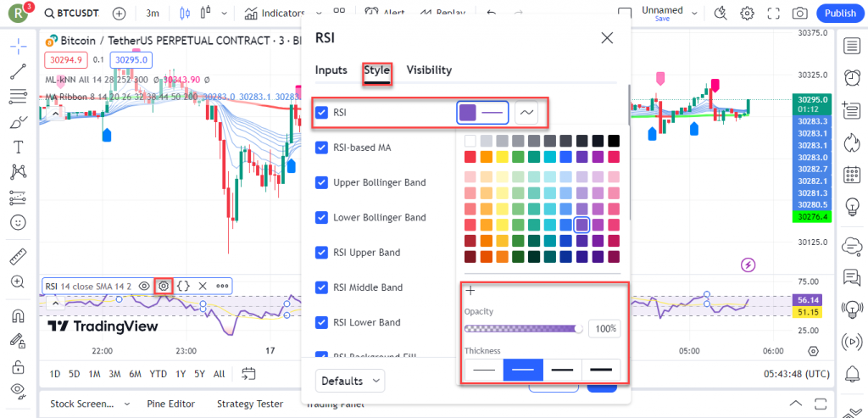Viewport: 868px width, 418px height.
Task: Open the emoji icons tool
Action: pos(19,222)
